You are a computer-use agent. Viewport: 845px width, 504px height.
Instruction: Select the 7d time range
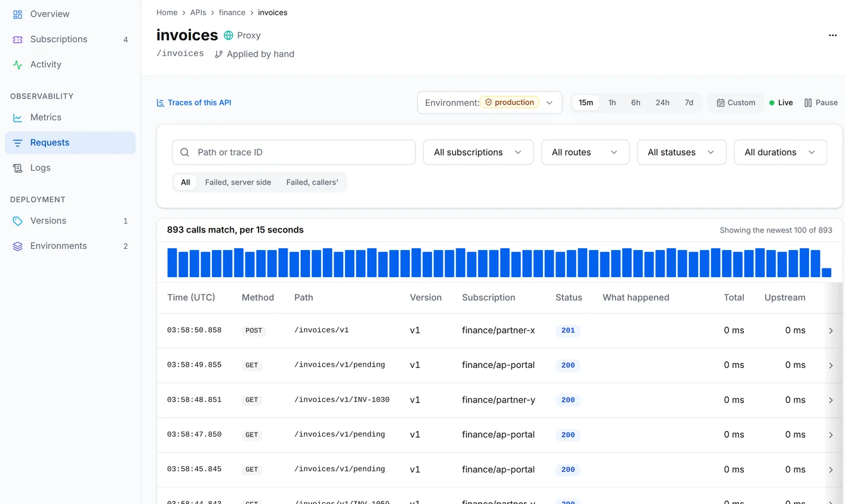689,103
